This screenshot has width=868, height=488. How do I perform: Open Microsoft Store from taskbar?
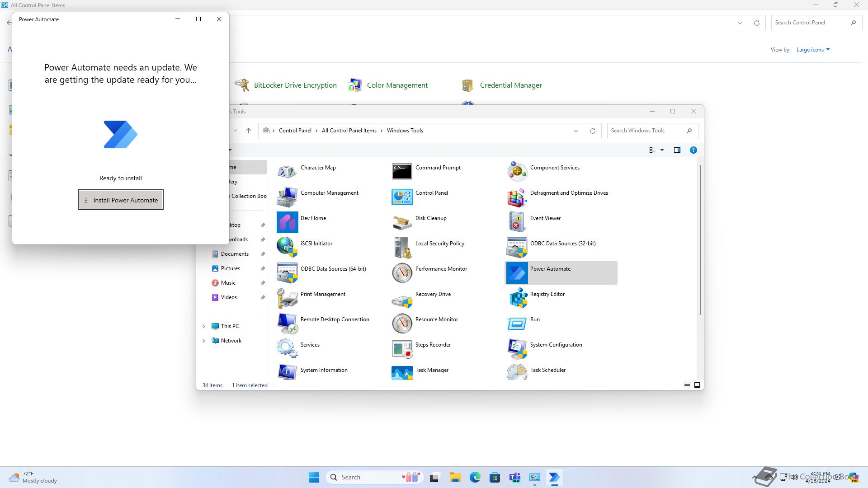pos(495,477)
